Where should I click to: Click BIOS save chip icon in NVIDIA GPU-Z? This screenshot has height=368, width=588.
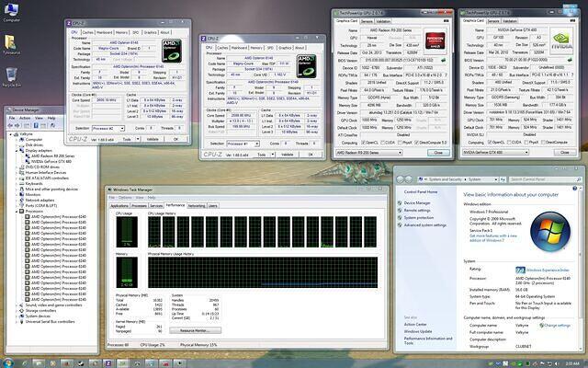point(571,60)
